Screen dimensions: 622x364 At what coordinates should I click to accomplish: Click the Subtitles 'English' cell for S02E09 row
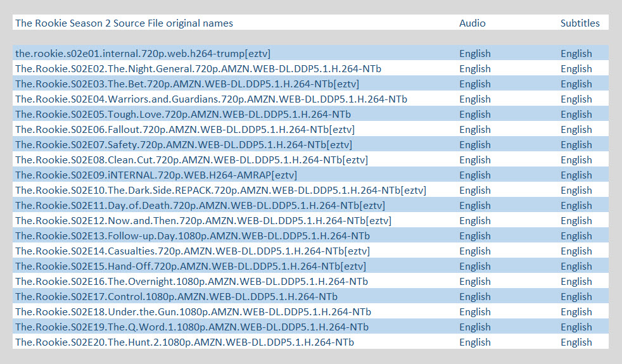click(x=576, y=175)
